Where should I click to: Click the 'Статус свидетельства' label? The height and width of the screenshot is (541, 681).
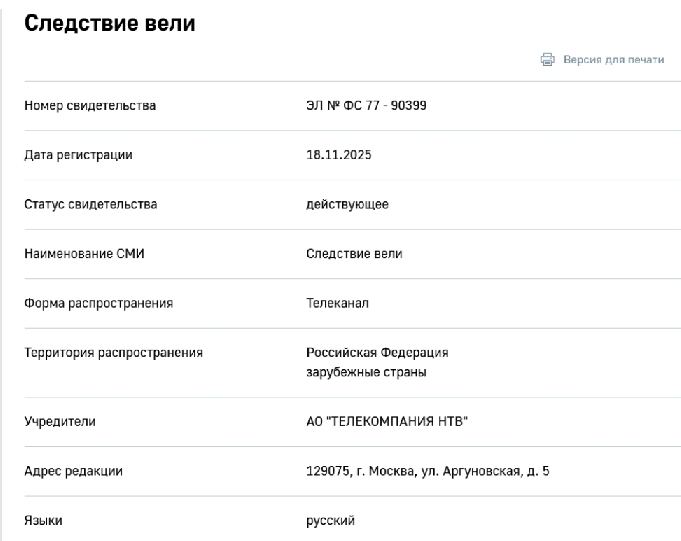click(90, 204)
